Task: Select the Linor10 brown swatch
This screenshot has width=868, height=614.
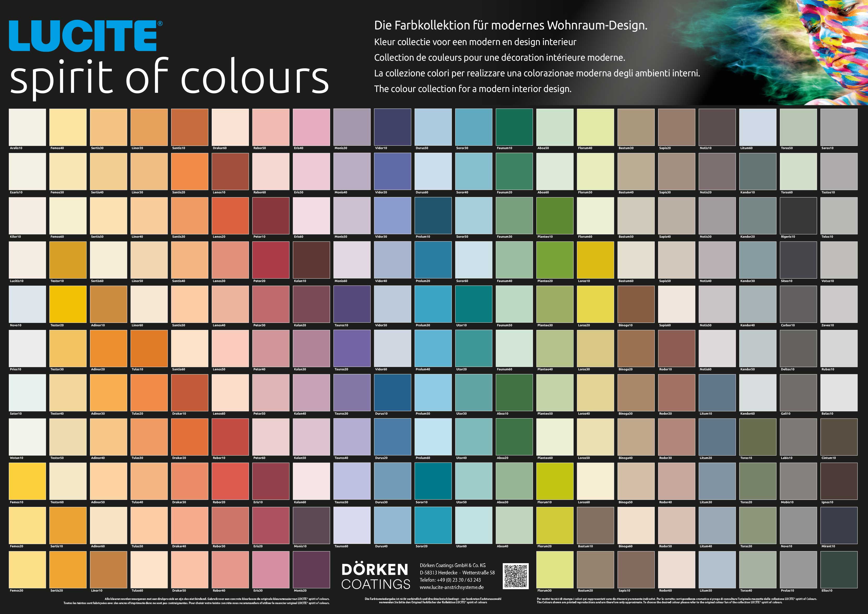Action: [108, 569]
